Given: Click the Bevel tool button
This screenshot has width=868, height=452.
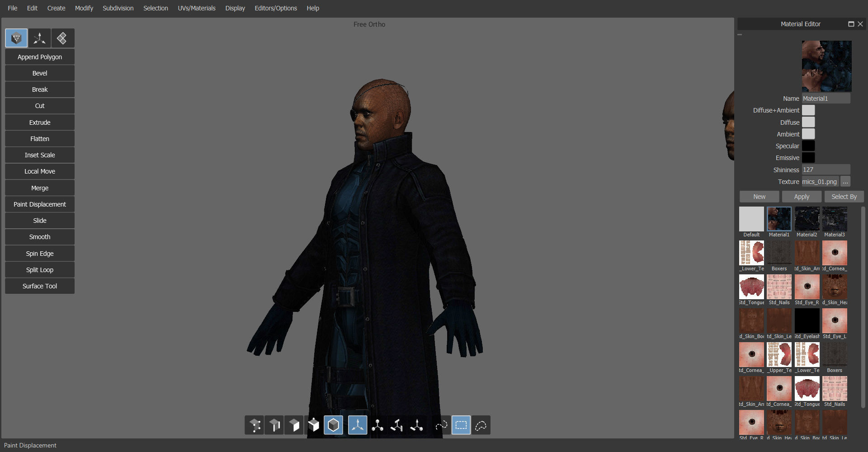Looking at the screenshot, I should 40,73.
